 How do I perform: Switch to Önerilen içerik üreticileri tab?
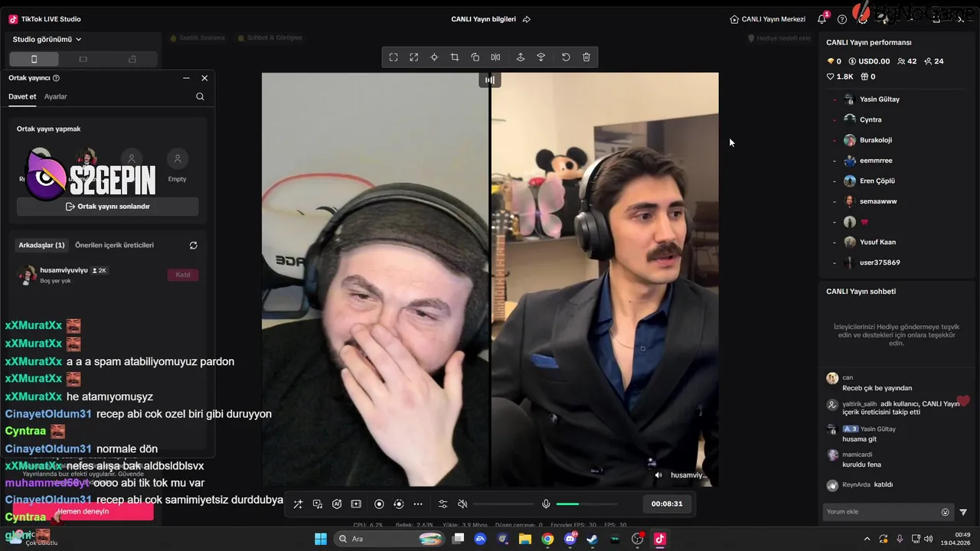click(115, 245)
